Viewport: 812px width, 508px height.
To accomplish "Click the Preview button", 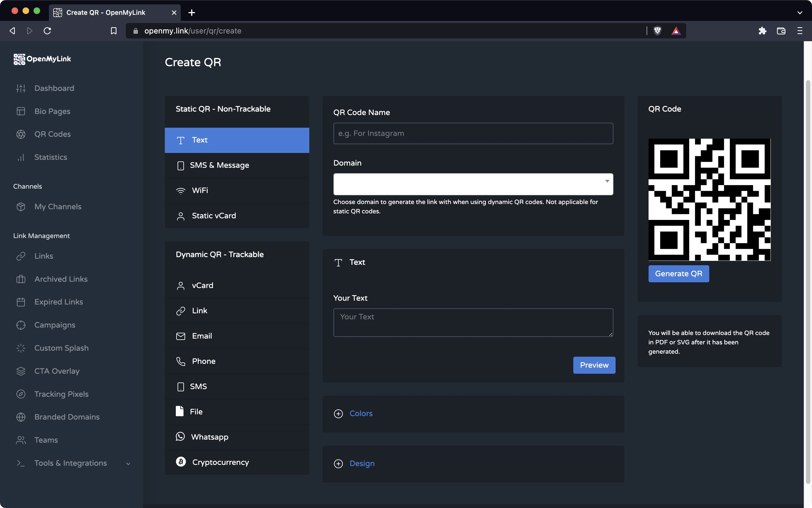I will (x=594, y=365).
